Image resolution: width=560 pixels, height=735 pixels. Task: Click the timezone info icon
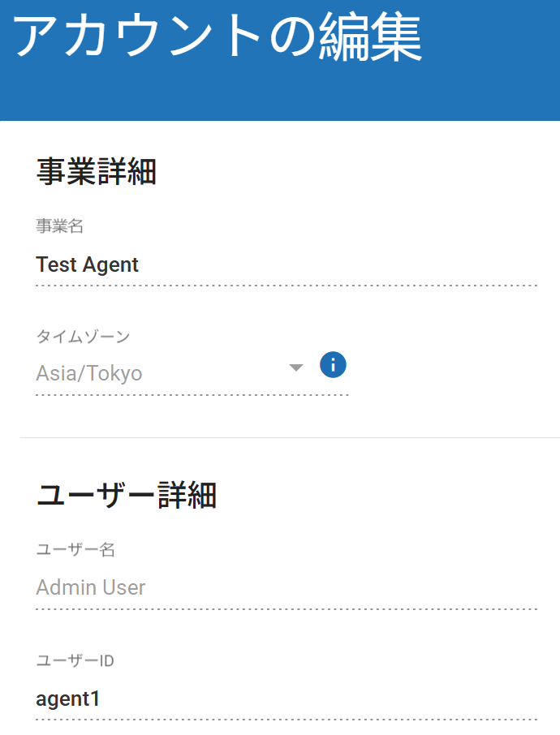[x=333, y=365]
